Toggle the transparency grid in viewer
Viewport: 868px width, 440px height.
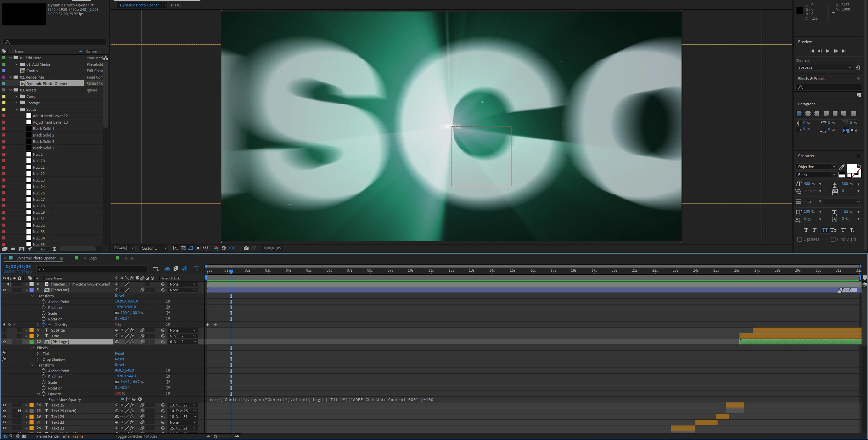click(183, 248)
